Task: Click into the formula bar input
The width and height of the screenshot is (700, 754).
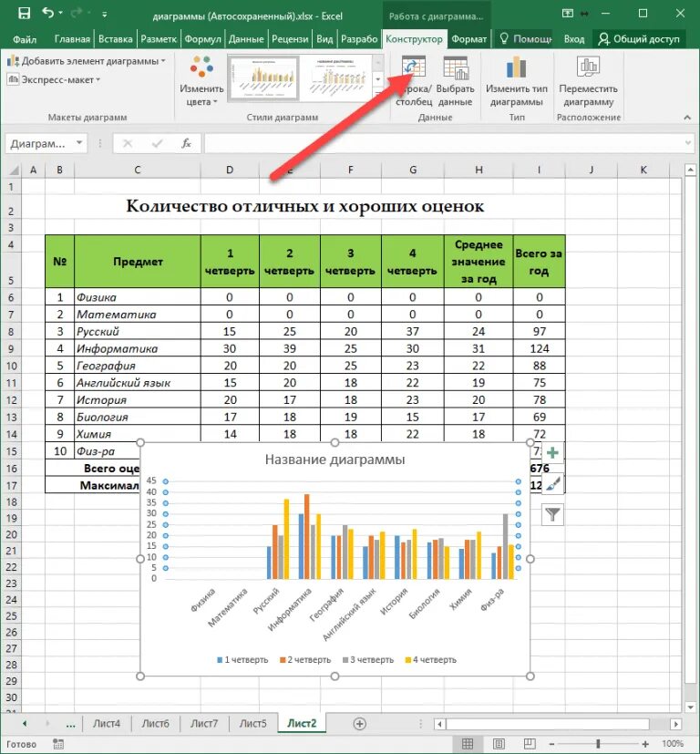Action: point(443,143)
